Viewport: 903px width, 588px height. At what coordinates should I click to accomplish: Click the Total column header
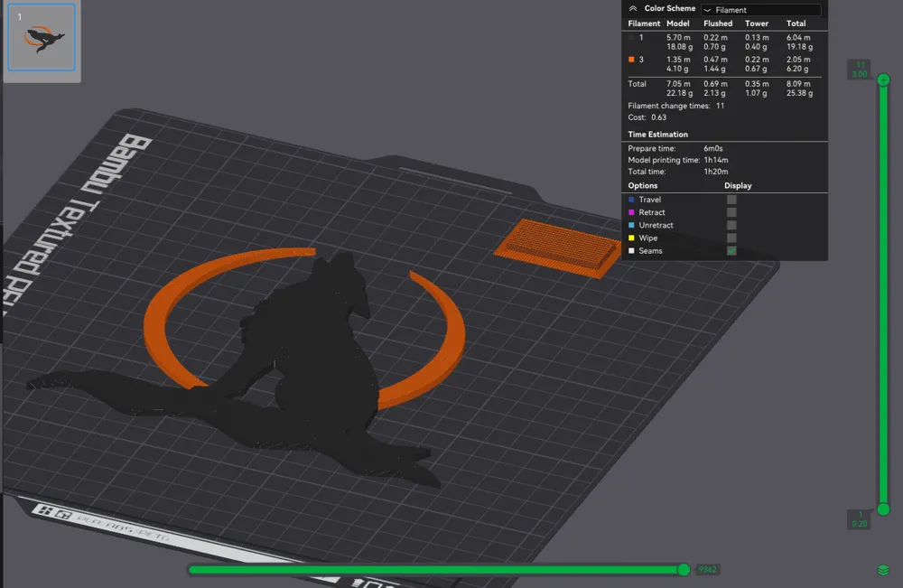[796, 23]
